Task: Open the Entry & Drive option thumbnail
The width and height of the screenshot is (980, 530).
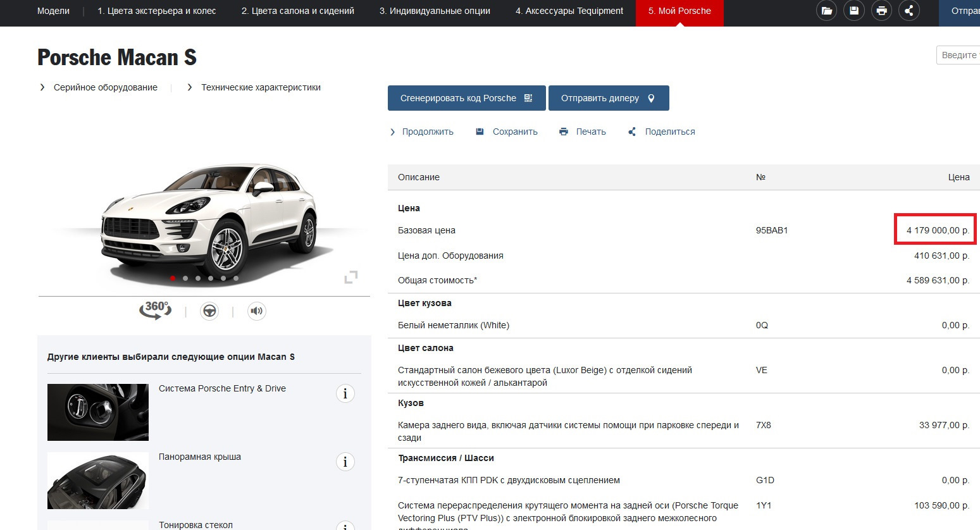Action: click(98, 412)
